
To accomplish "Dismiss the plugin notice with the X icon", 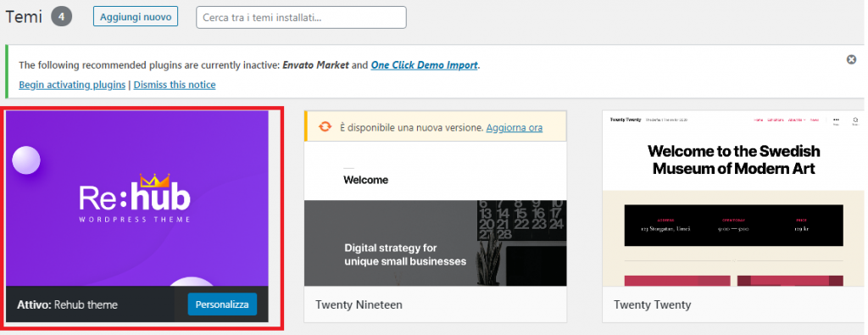I will point(851,59).
